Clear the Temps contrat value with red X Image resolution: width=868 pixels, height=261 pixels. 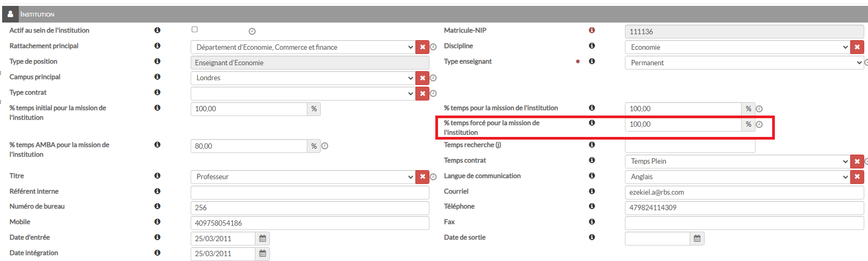pyautogui.click(x=857, y=161)
